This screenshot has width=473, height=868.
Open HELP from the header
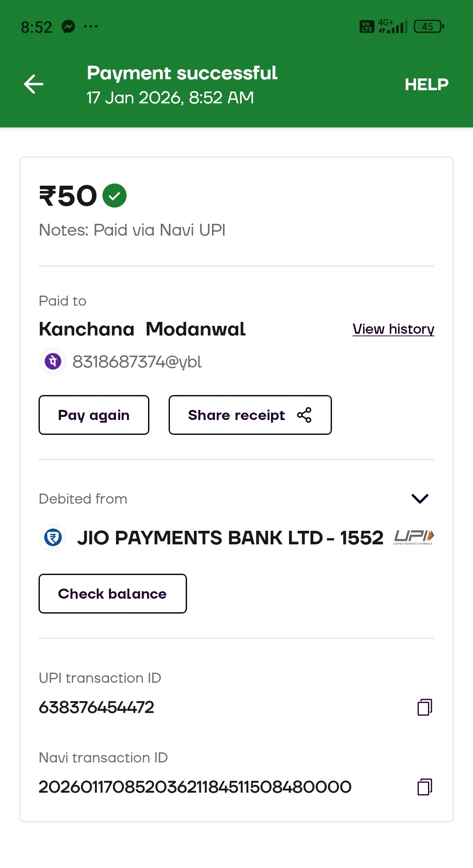(426, 85)
